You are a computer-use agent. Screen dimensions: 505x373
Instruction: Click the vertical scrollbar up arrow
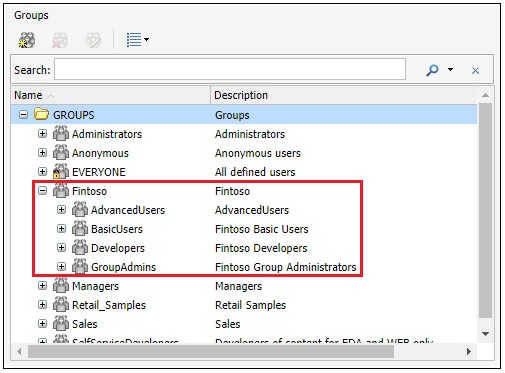pyautogui.click(x=485, y=95)
